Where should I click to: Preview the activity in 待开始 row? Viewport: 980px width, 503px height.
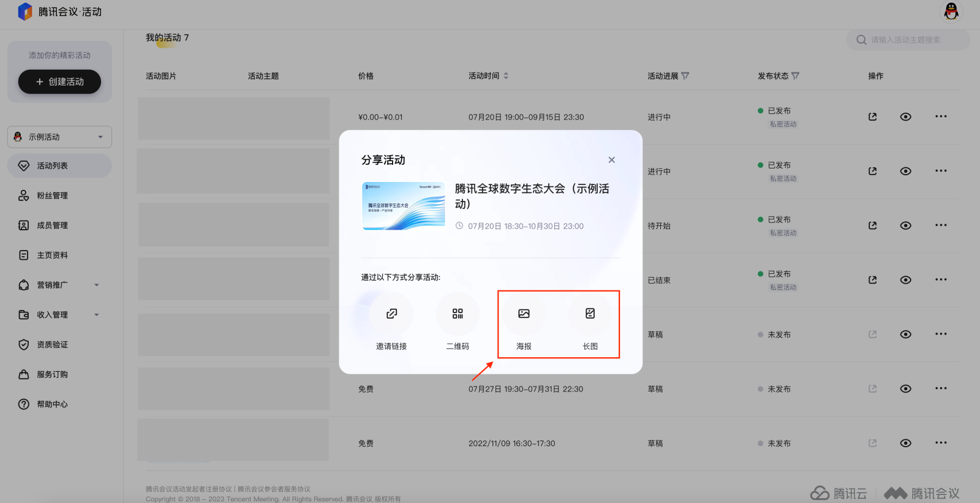(906, 225)
